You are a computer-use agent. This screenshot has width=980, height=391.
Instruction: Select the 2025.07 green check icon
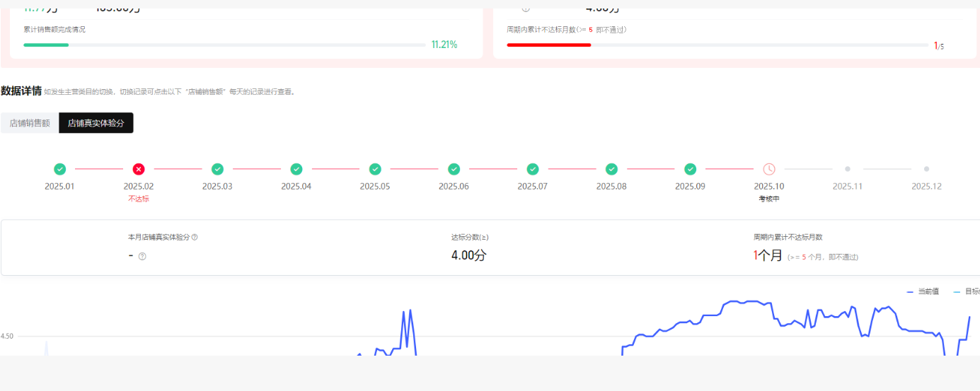(x=533, y=169)
